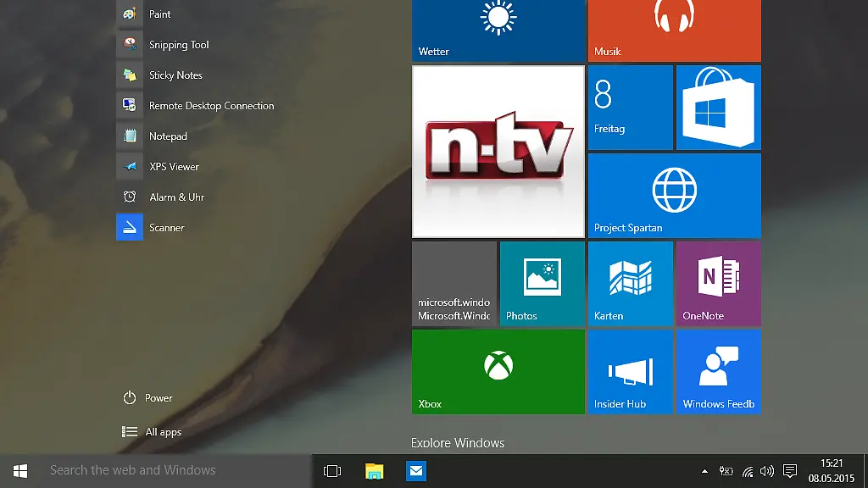
Task: Open the Scanner app
Action: pyautogui.click(x=167, y=227)
